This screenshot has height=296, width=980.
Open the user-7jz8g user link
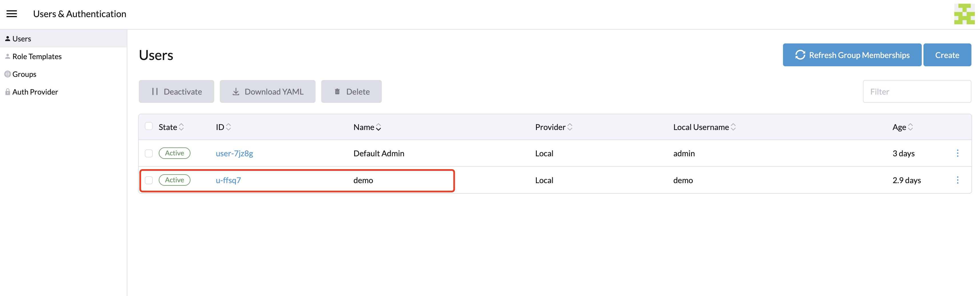click(x=234, y=153)
